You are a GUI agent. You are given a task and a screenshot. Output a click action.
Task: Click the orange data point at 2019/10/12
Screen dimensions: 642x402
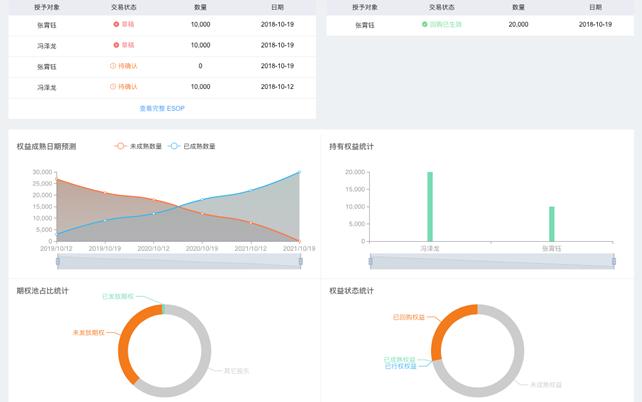coord(57,179)
